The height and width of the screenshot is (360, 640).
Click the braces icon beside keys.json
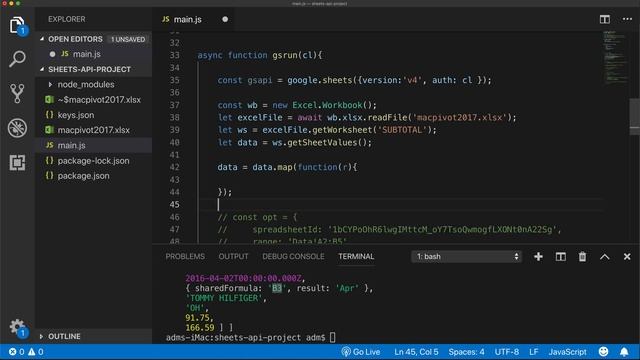pyautogui.click(x=49, y=115)
